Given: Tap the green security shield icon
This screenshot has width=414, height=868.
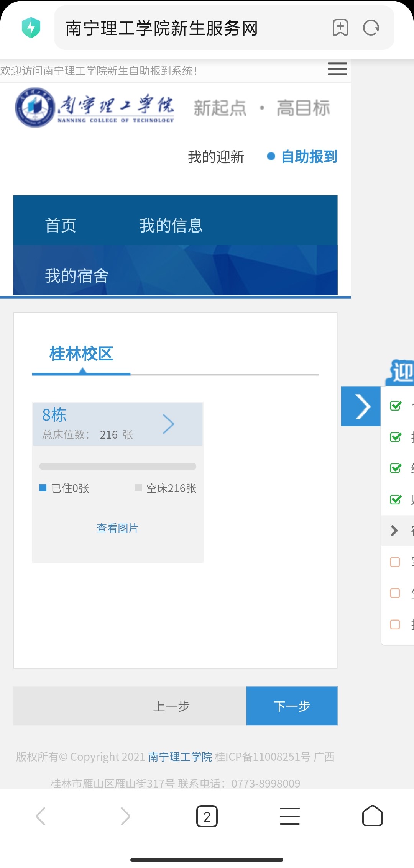Looking at the screenshot, I should pos(31,28).
